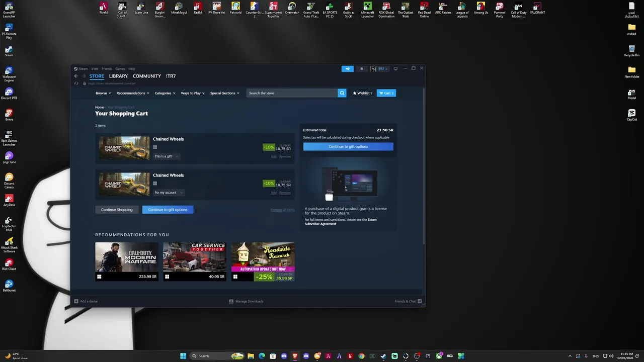This screenshot has width=644, height=362.
Task: Expand the Browse store menu
Action: point(103,93)
